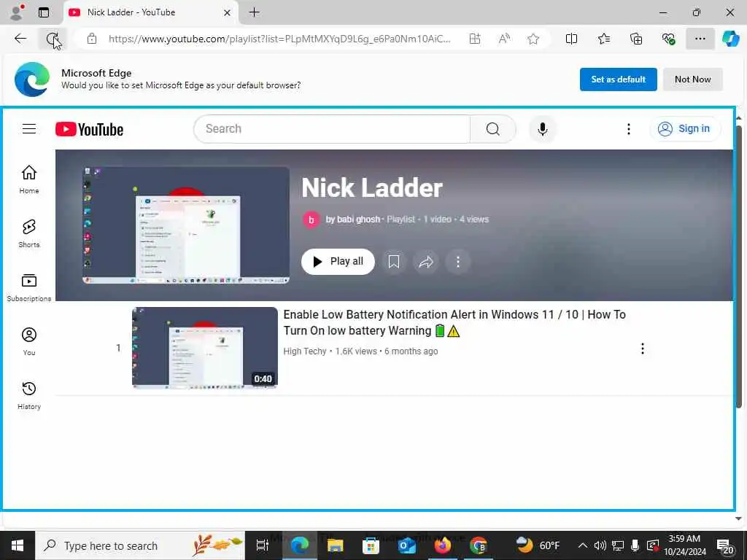Open playlist more-options menu

click(458, 262)
